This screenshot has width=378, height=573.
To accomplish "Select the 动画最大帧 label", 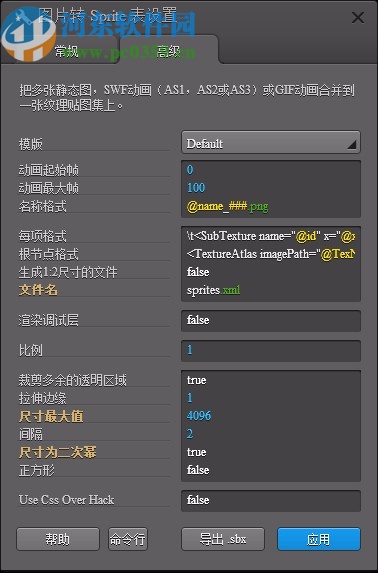I will 49,189.
